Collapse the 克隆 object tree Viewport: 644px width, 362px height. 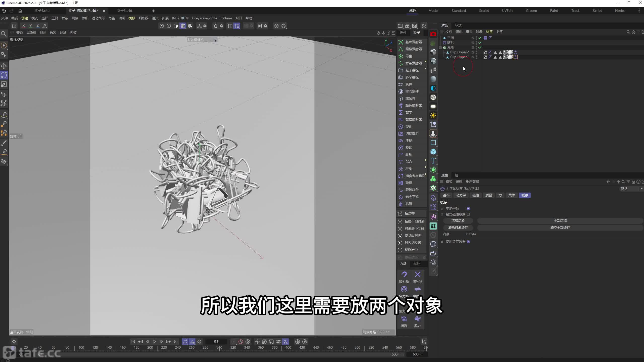(440, 47)
